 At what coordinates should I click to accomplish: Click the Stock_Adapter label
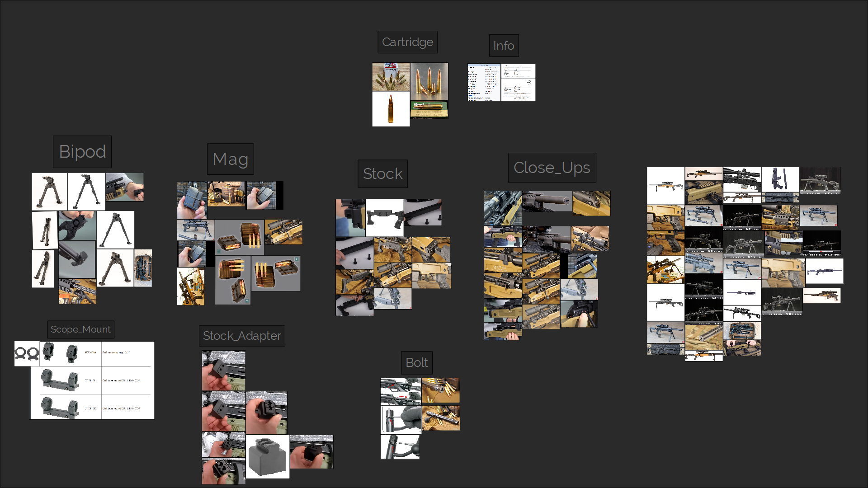click(242, 336)
